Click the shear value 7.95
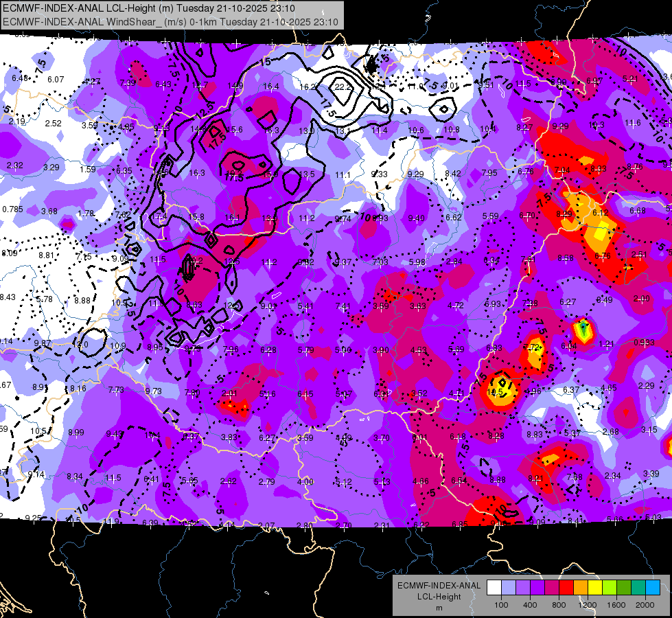The image size is (672, 618). (x=489, y=173)
